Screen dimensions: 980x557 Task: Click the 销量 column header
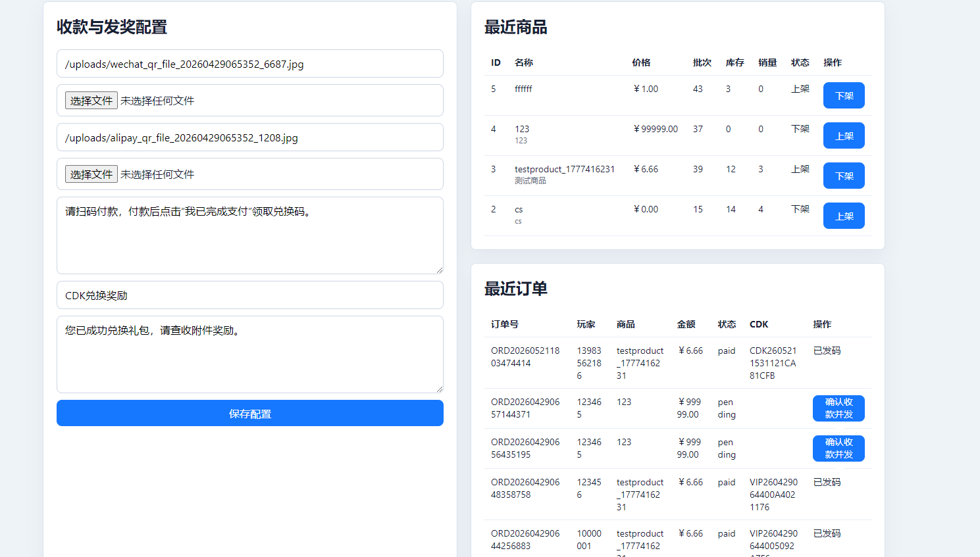(x=767, y=62)
